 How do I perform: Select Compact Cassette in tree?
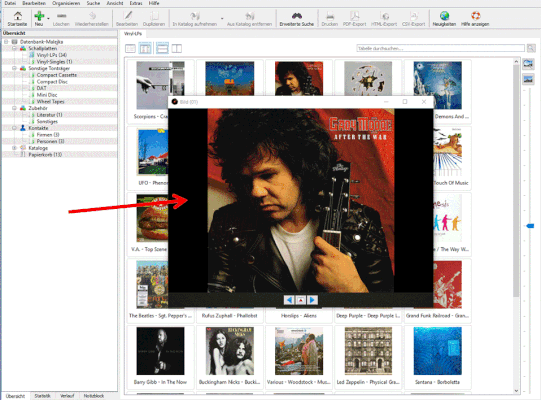pos(56,75)
